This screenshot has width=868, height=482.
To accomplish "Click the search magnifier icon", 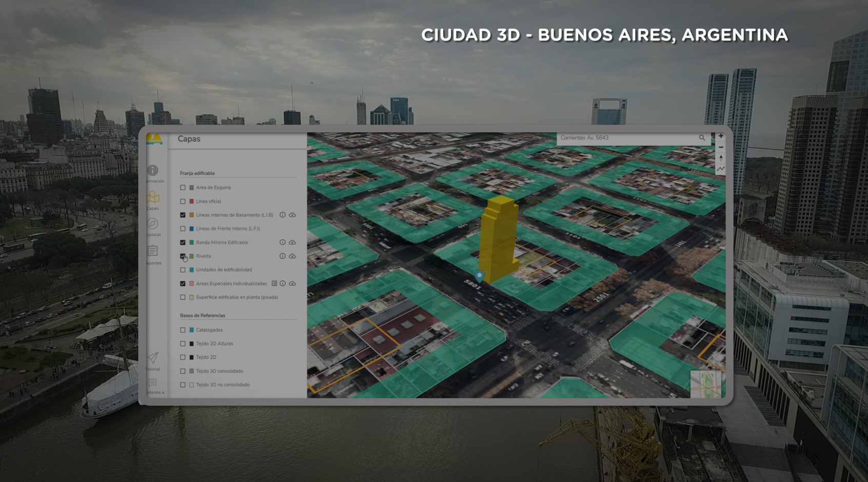I will [702, 138].
